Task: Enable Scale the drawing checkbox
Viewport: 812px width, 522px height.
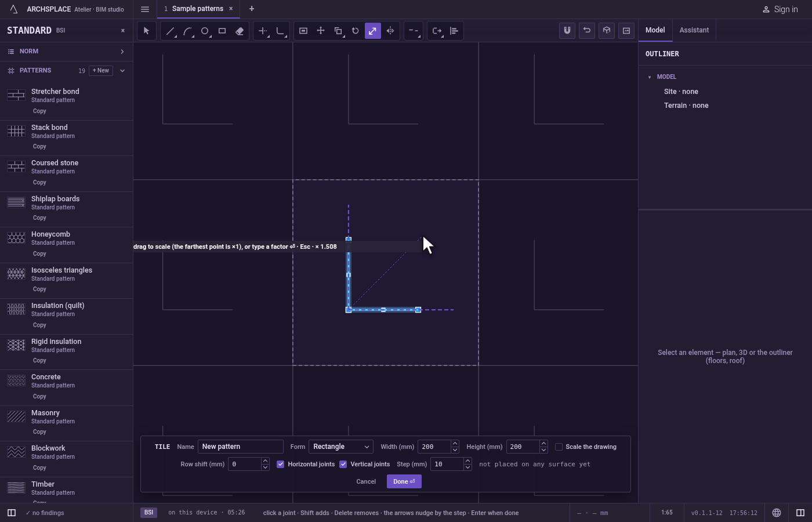Action: pyautogui.click(x=559, y=447)
